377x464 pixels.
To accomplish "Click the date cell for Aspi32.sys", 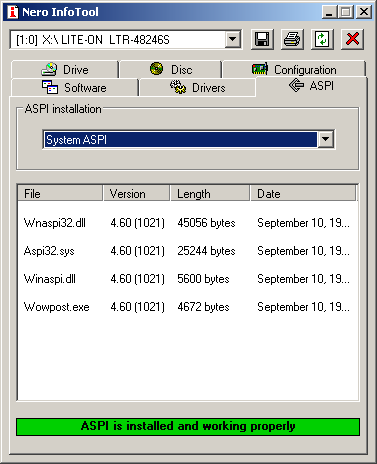I will [x=303, y=251].
